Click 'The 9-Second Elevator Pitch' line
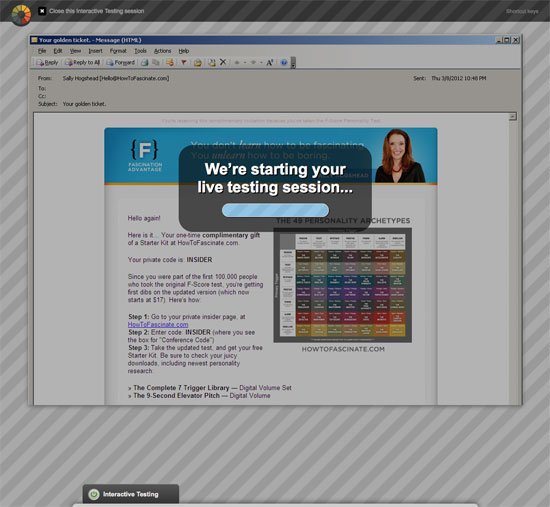The height and width of the screenshot is (507, 550). point(199,395)
